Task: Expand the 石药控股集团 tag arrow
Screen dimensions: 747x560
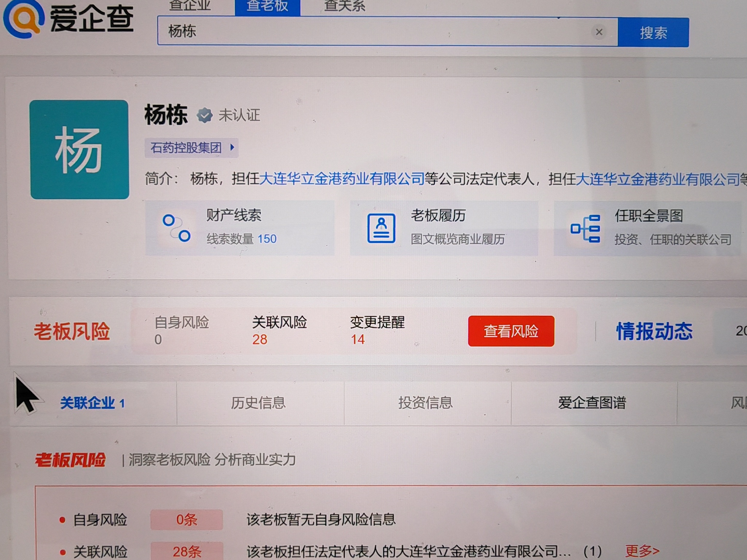Action: [x=232, y=148]
